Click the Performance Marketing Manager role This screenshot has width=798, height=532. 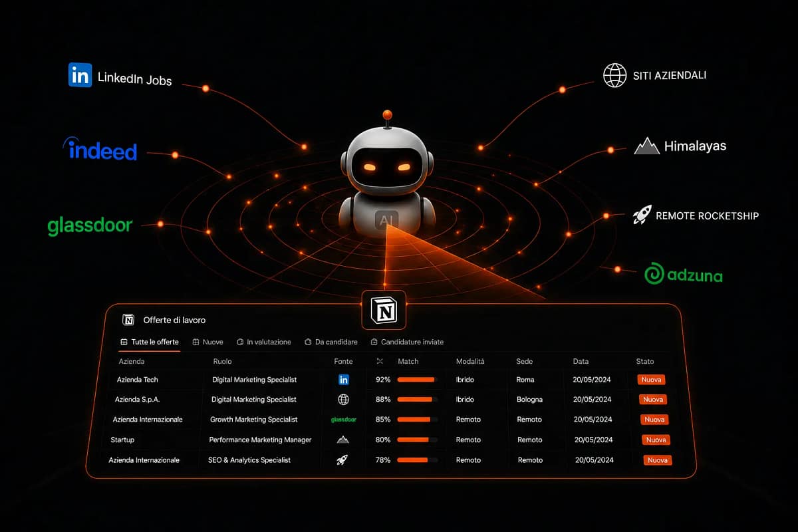point(260,440)
